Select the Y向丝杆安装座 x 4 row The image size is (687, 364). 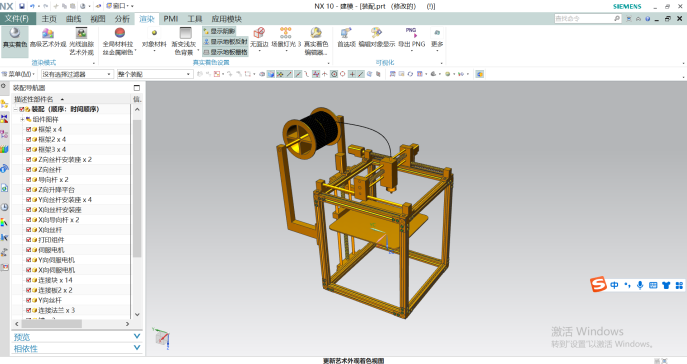(x=71, y=200)
